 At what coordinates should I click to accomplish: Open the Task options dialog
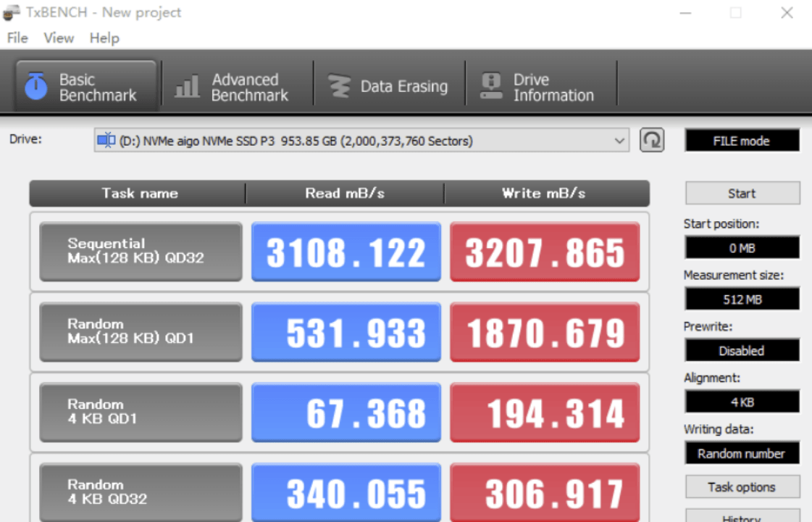[x=742, y=486]
